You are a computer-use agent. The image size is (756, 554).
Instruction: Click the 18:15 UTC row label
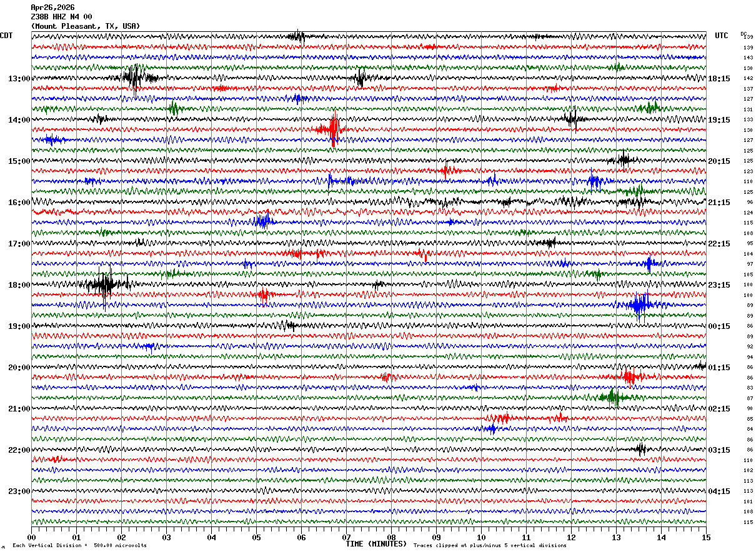[719, 79]
